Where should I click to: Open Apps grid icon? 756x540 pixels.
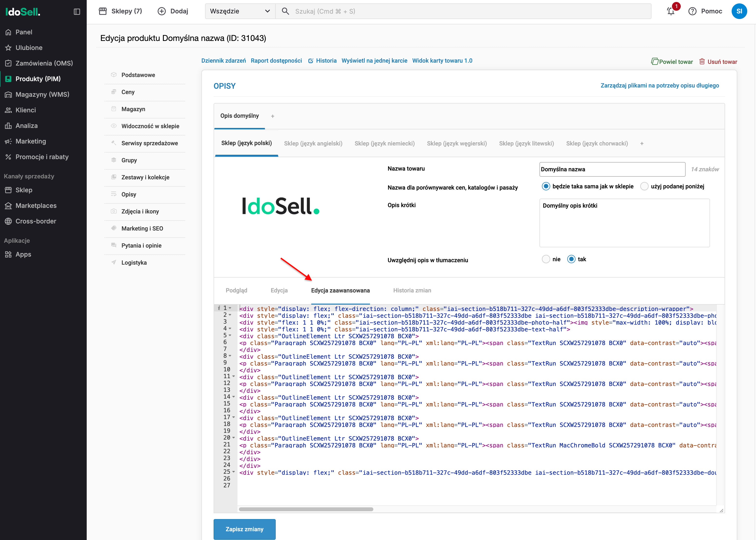pyautogui.click(x=8, y=255)
